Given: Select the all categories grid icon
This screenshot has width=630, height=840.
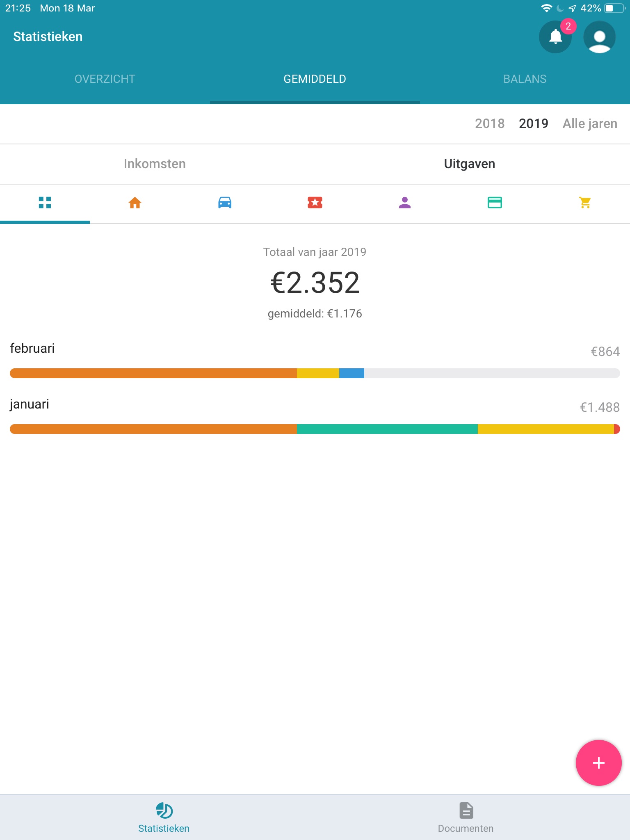Looking at the screenshot, I should 45,203.
